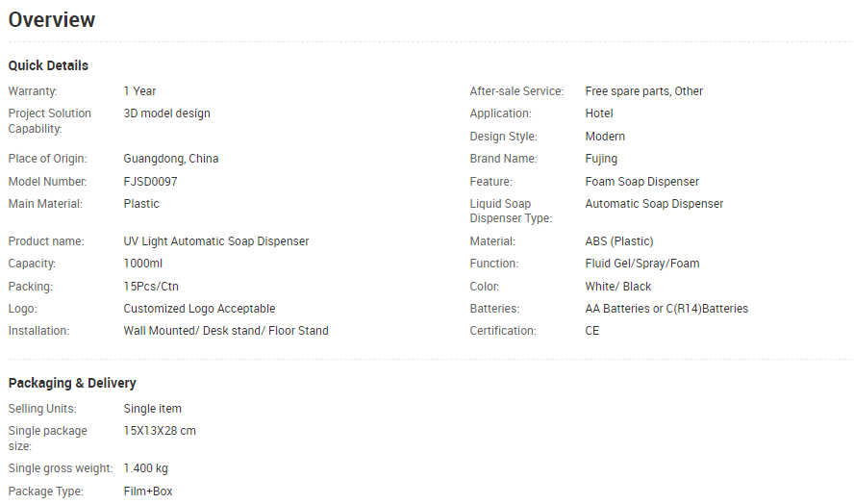Click the 3D model design value
854x504 pixels.
point(166,113)
